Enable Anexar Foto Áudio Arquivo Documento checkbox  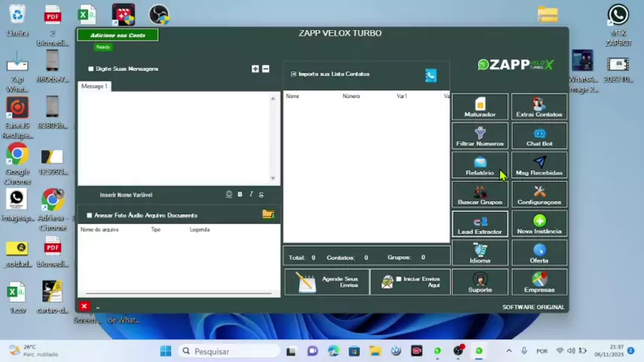(90, 216)
